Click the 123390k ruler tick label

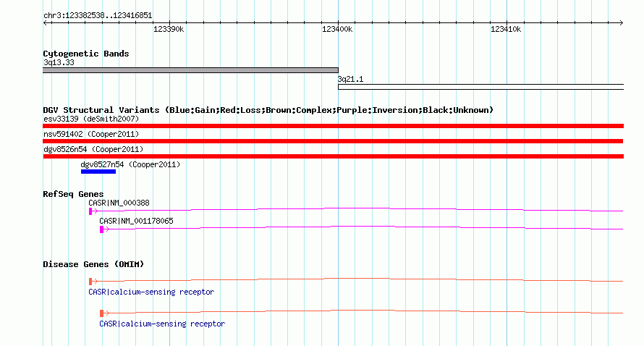169,29
